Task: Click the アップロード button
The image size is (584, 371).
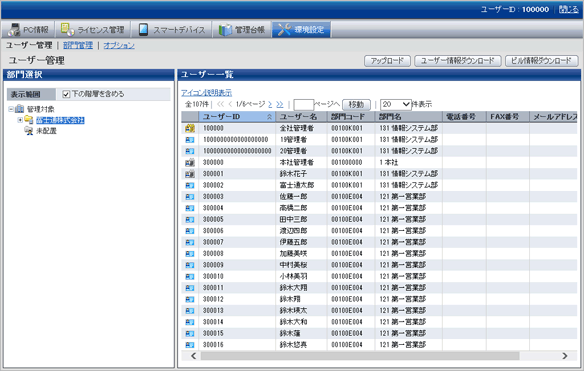Action: [x=387, y=61]
